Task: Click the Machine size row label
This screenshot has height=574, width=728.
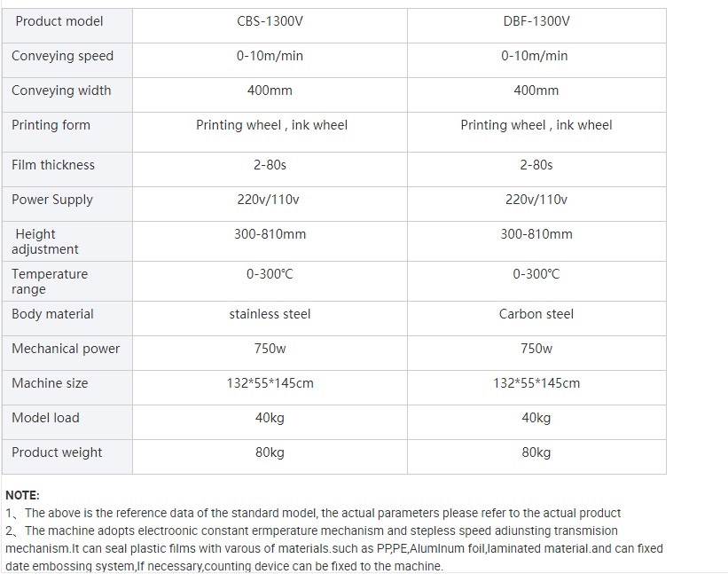Action: 50,383
